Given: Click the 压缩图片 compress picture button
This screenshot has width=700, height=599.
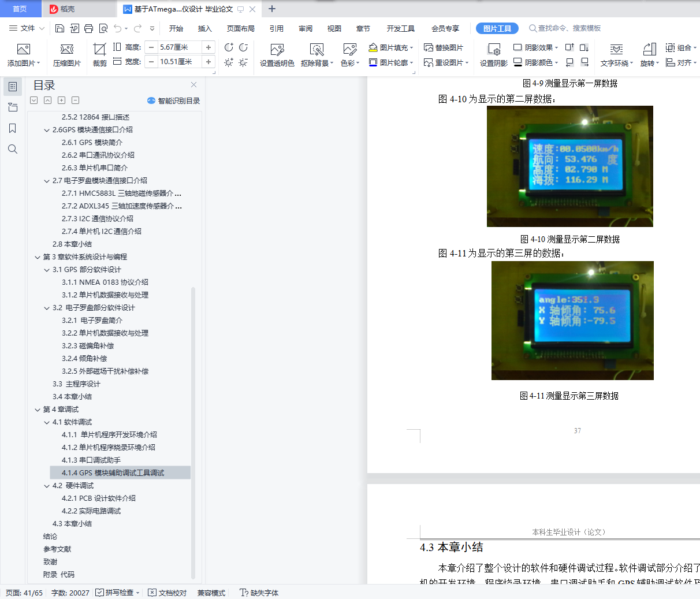Looking at the screenshot, I should tap(67, 55).
